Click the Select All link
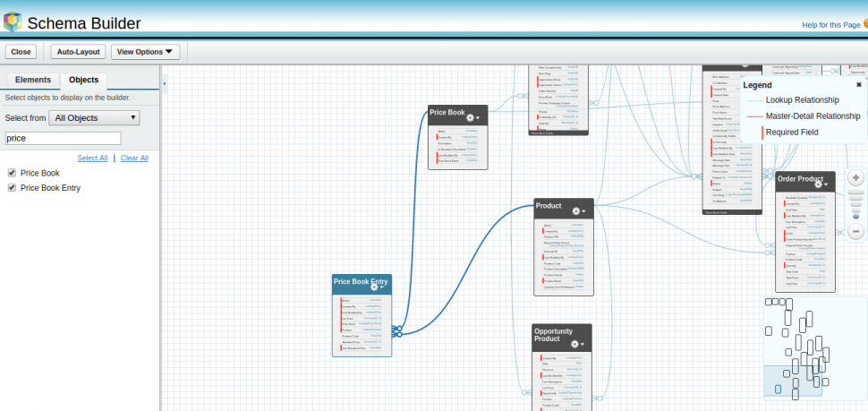The image size is (868, 411). [x=92, y=158]
